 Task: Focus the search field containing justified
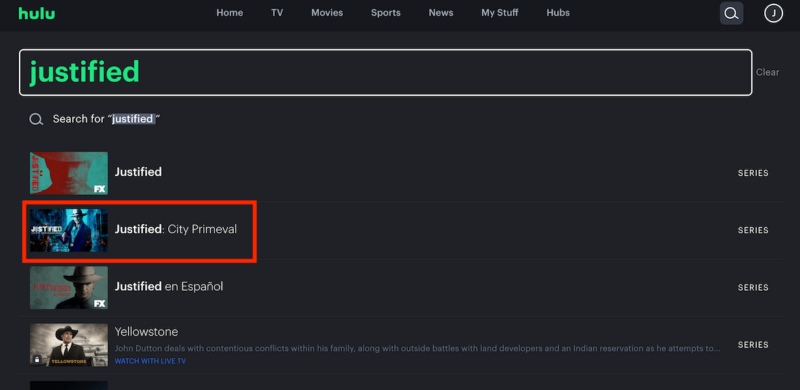point(386,72)
